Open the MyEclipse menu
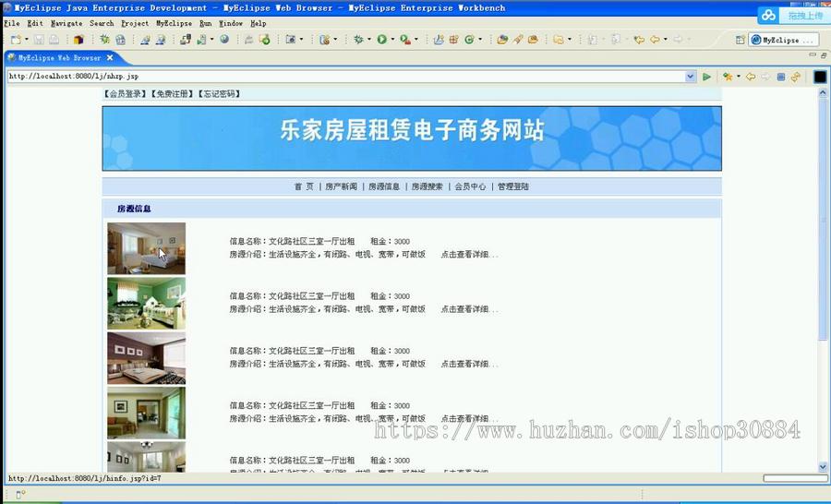The image size is (831, 504). click(174, 23)
